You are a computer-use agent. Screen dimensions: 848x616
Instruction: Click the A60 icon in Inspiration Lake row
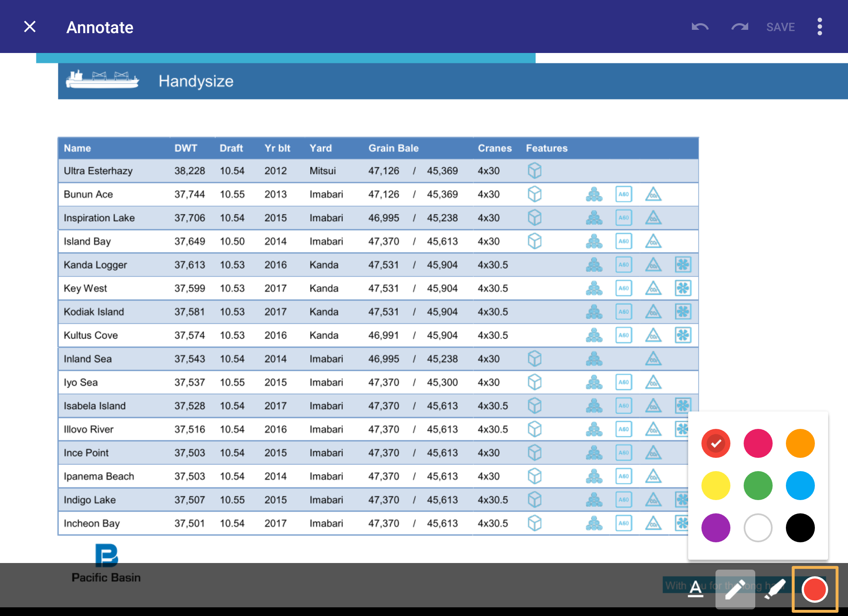pos(624,218)
